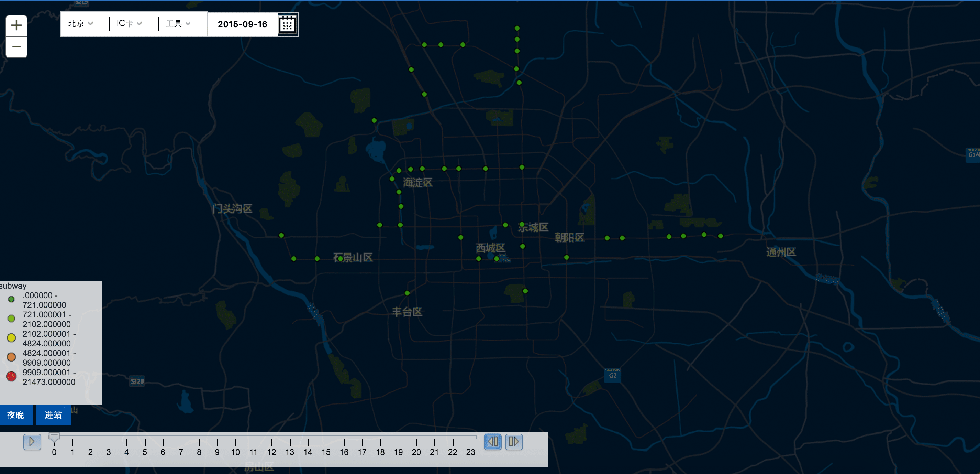Step the timeline back one hour
Viewport: 980px width, 474px height.
coord(493,442)
